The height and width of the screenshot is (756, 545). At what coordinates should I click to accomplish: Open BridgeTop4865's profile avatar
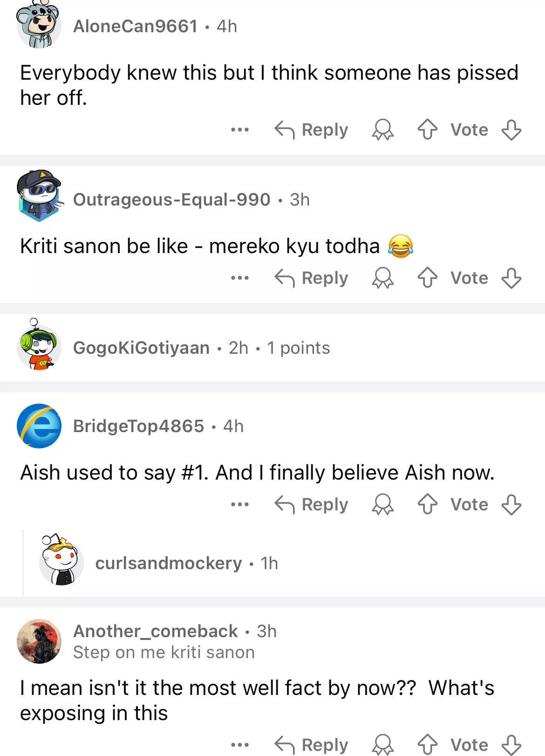tap(39, 426)
